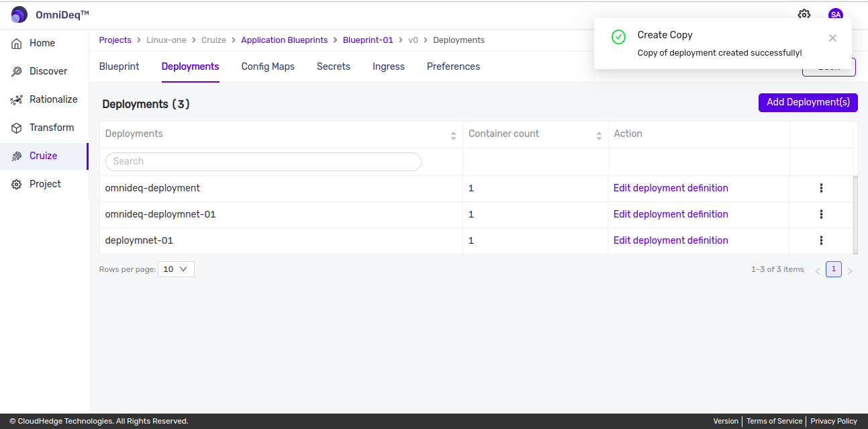Expand the Rows per page dropdown
The image size is (868, 429).
tap(176, 269)
